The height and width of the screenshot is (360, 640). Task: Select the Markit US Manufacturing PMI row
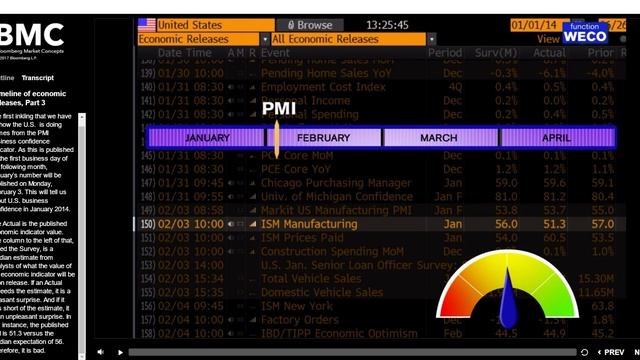click(380, 211)
